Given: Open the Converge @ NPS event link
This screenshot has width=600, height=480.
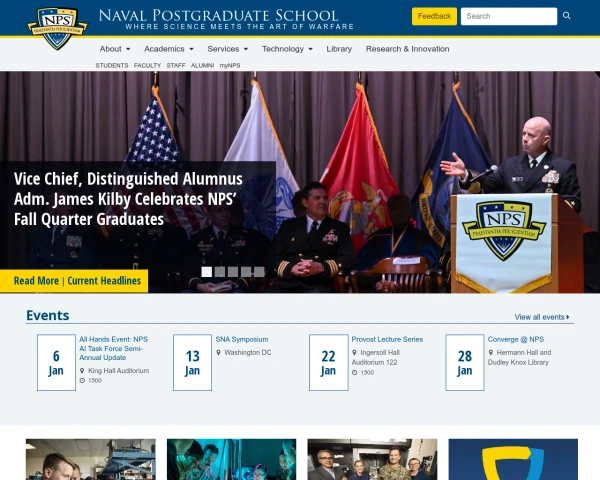Looking at the screenshot, I should (516, 339).
